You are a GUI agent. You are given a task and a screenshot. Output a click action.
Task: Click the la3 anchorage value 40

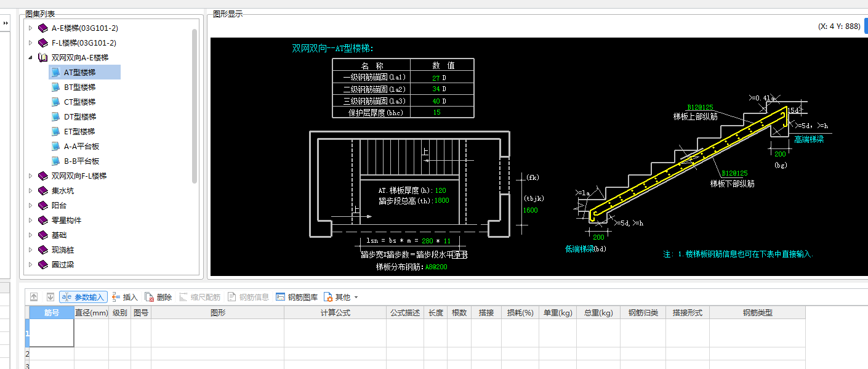click(x=436, y=101)
